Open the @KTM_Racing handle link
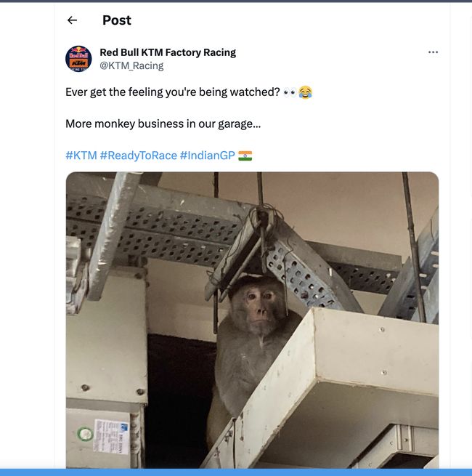This screenshot has width=472, height=476. (131, 65)
